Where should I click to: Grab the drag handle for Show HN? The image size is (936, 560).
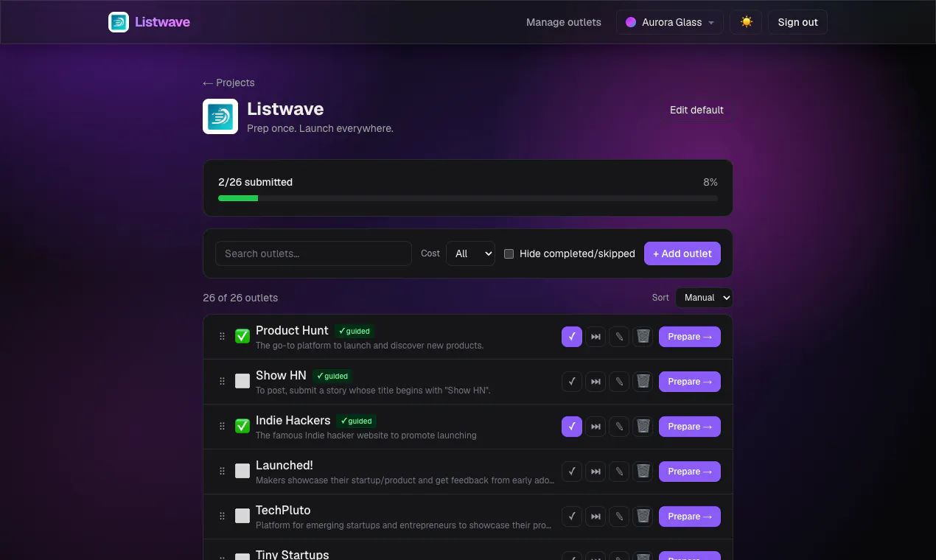[x=222, y=382]
